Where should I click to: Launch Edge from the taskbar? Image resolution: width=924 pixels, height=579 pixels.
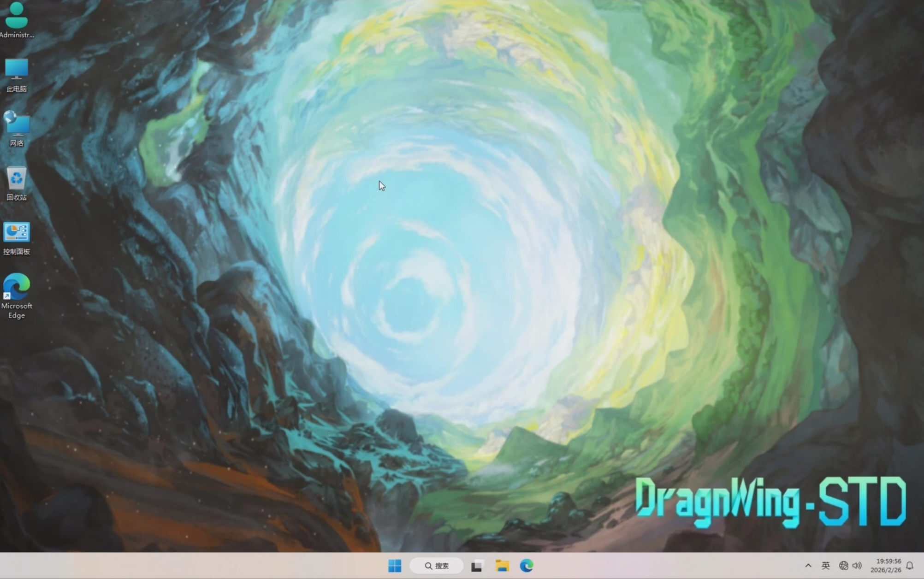pyautogui.click(x=527, y=566)
